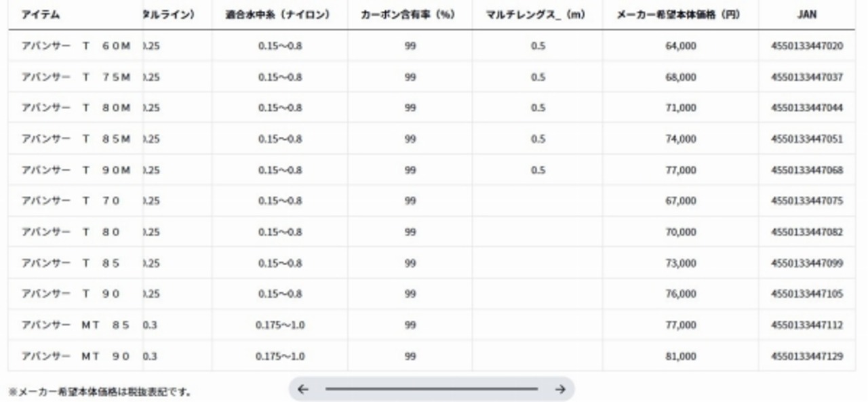The image size is (868, 402).
Task: Select the アイテム column header
Action: (41, 14)
